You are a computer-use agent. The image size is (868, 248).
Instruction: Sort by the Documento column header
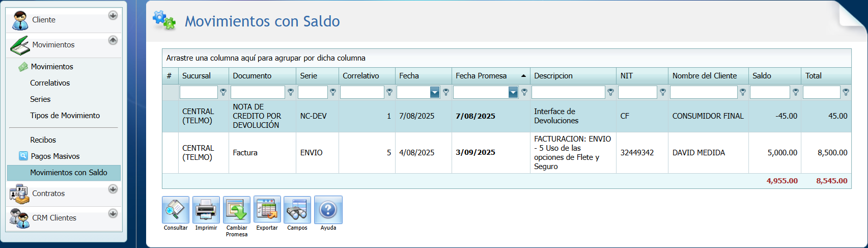coord(262,76)
